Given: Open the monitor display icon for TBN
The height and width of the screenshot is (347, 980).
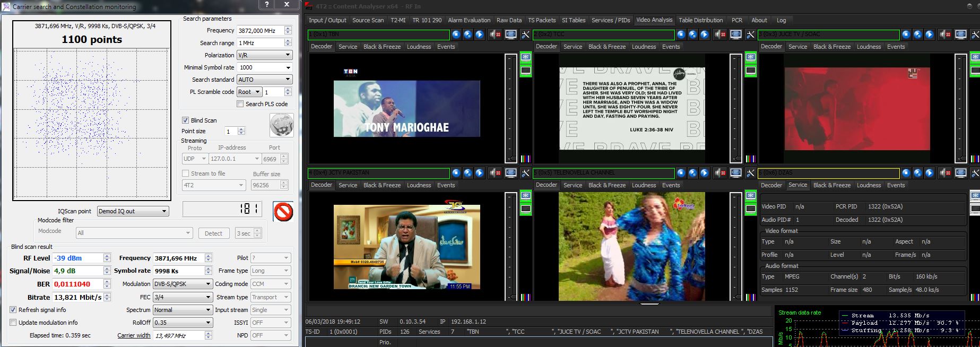Looking at the screenshot, I should [511, 34].
